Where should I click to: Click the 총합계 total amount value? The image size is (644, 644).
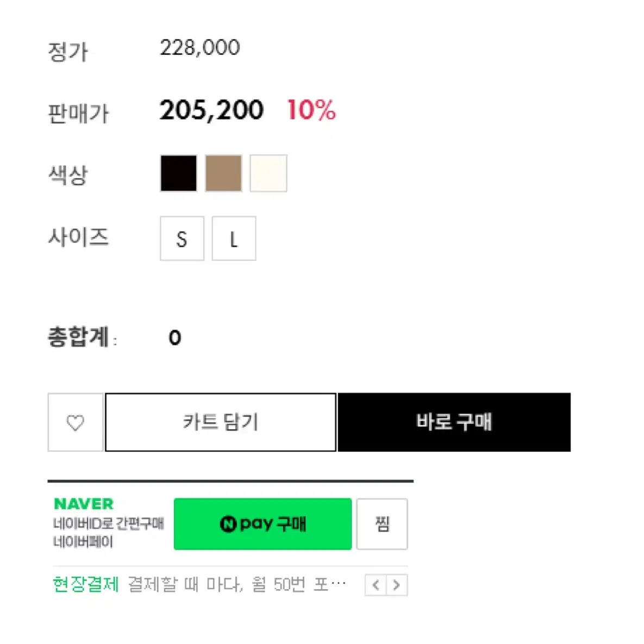click(x=175, y=337)
